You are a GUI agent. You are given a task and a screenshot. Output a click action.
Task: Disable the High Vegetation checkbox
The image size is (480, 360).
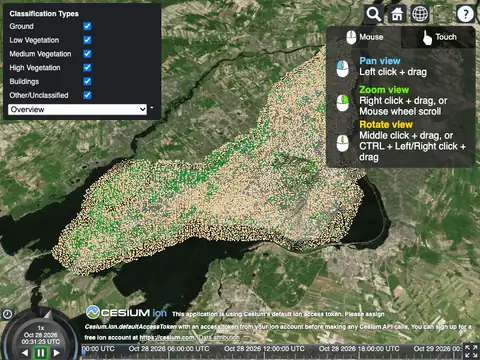click(87, 68)
